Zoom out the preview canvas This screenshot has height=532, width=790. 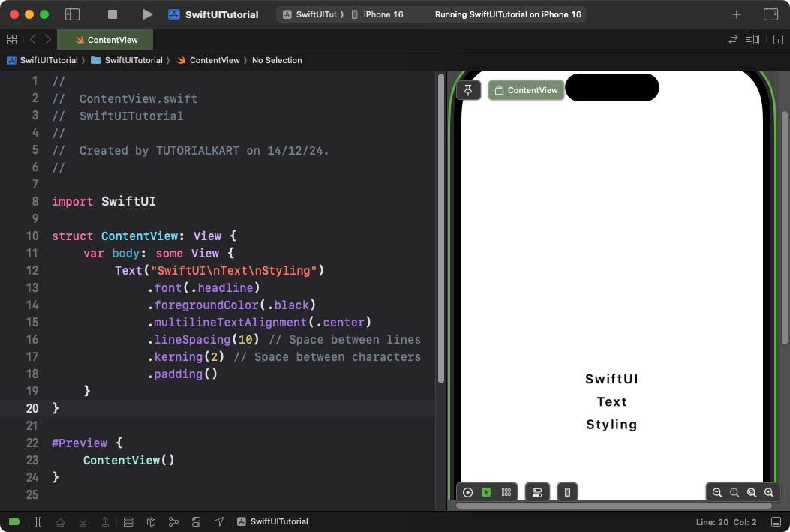pyautogui.click(x=717, y=493)
